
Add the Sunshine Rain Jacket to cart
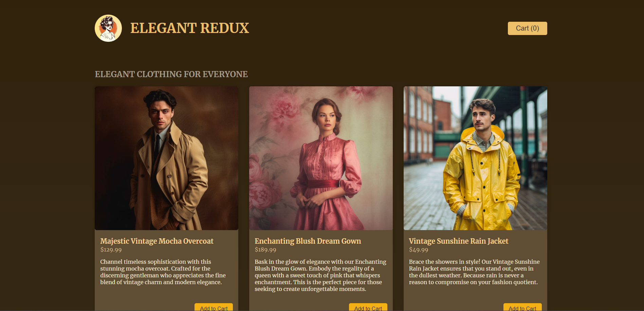522,307
